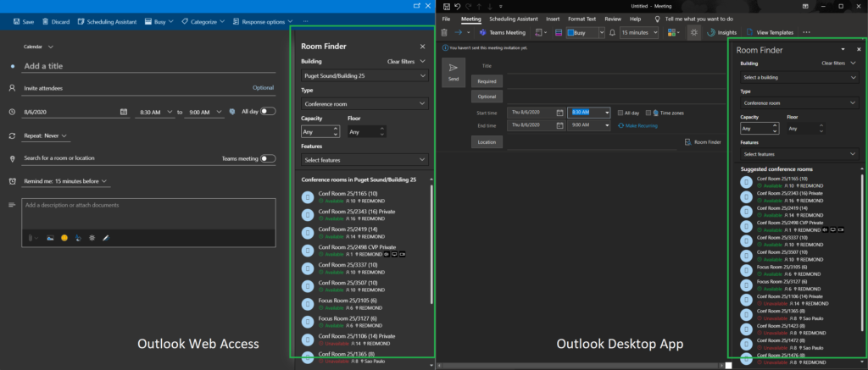Click the Send button in desktop form
This screenshot has height=370, width=868.
tap(453, 73)
